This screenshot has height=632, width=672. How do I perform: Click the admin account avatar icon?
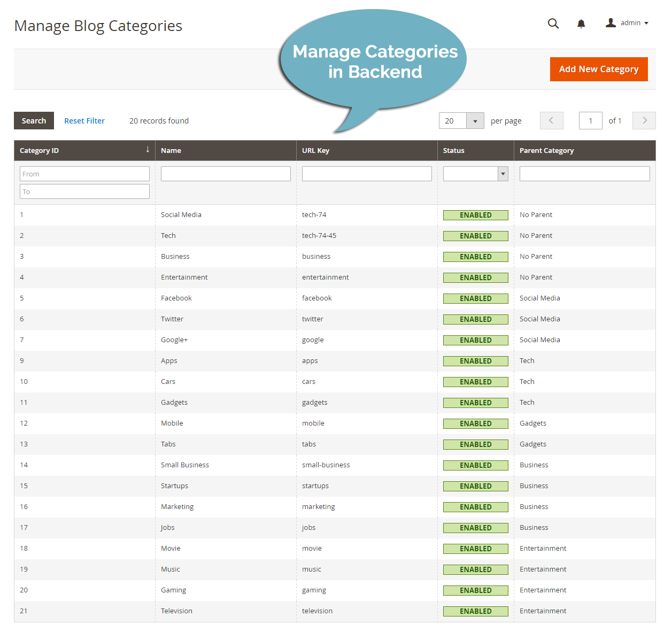(x=610, y=22)
